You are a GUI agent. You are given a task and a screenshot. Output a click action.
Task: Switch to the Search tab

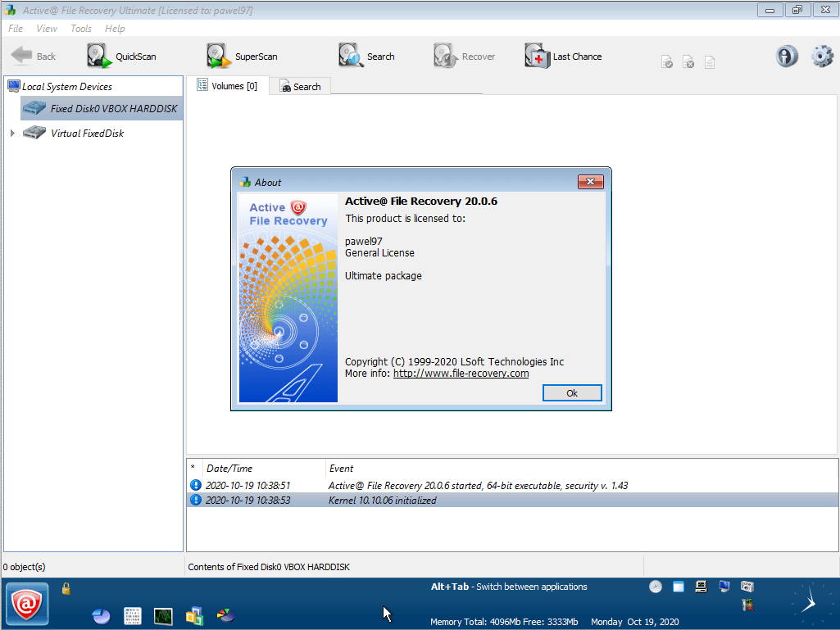pyautogui.click(x=300, y=87)
